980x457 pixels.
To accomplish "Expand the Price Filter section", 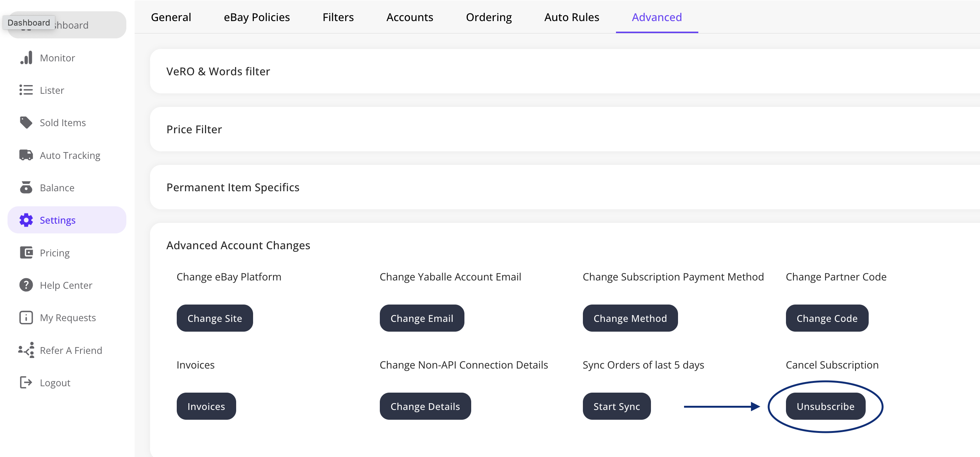I will pyautogui.click(x=565, y=129).
